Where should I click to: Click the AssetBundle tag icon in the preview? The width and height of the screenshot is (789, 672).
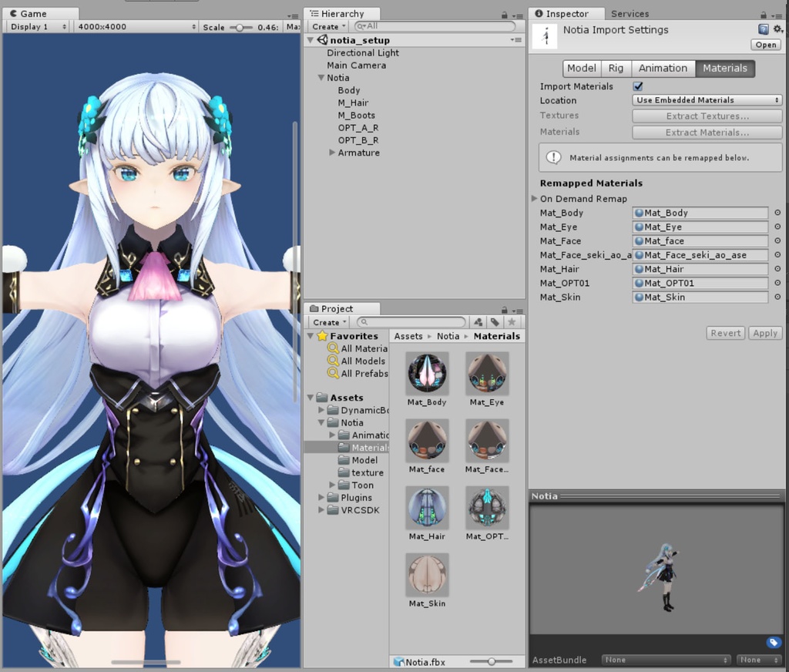click(x=773, y=641)
